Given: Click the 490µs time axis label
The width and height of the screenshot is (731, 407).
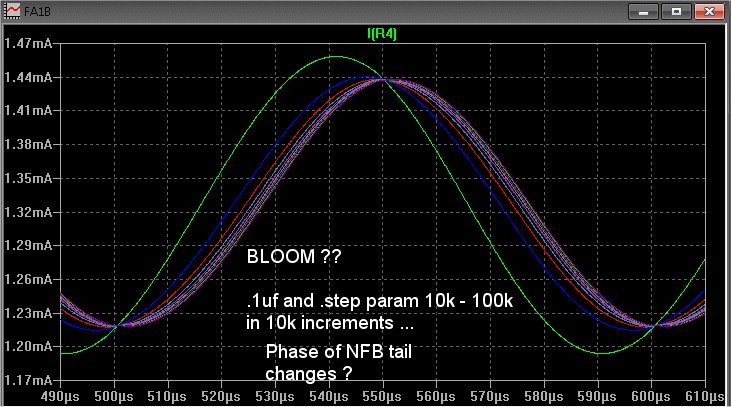Looking at the screenshot, I should click(60, 397).
